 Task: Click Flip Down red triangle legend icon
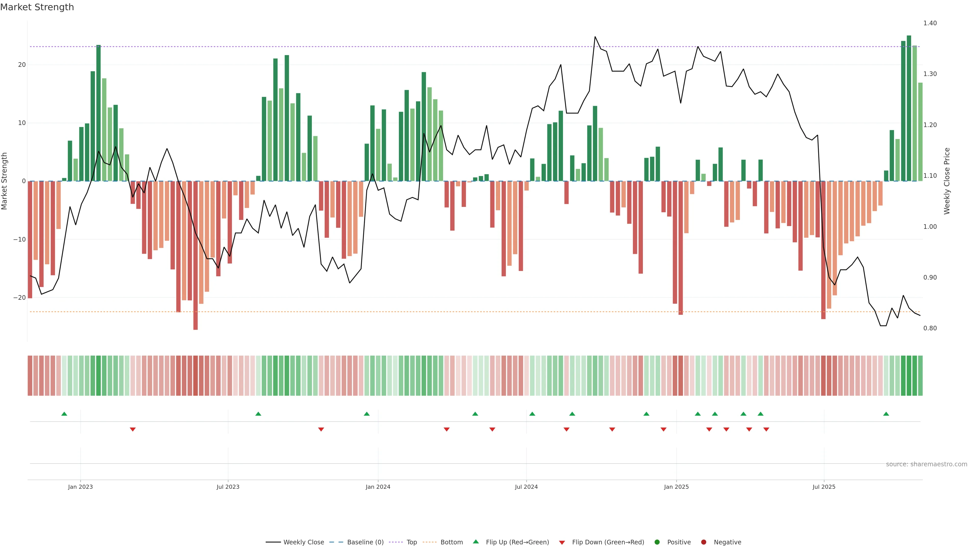coord(562,543)
